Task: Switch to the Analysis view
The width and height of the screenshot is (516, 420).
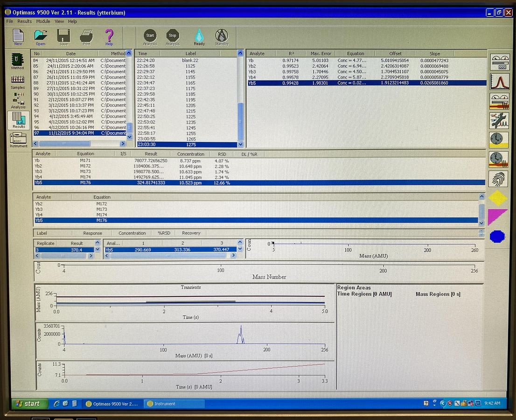Action: (x=17, y=102)
